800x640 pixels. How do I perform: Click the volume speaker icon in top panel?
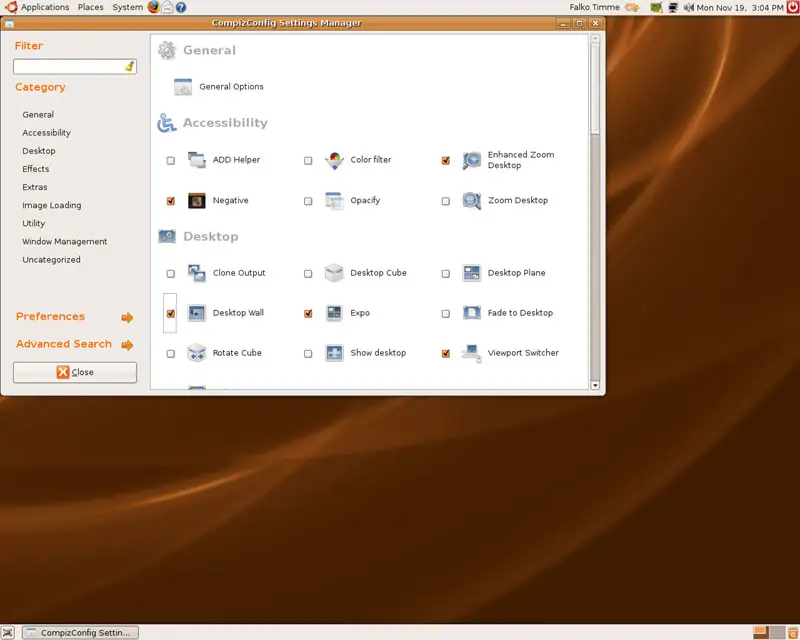click(x=689, y=7)
